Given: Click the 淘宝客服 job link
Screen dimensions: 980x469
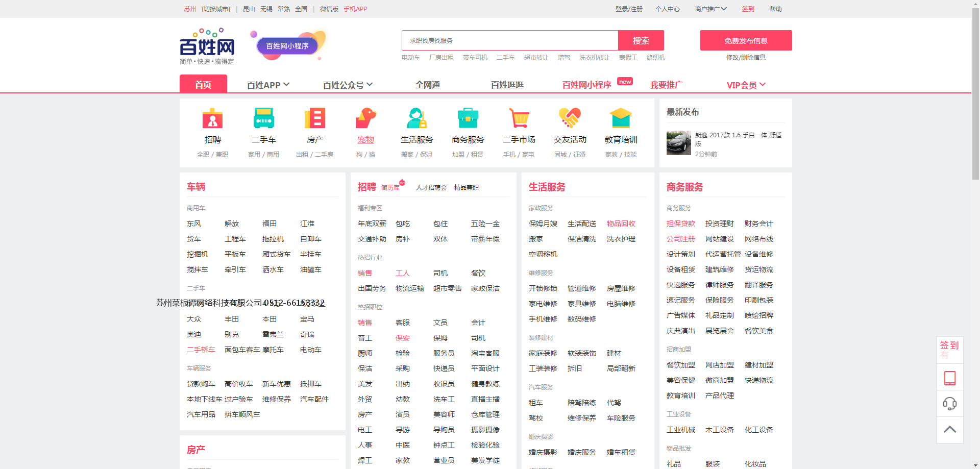Looking at the screenshot, I should pos(485,353).
